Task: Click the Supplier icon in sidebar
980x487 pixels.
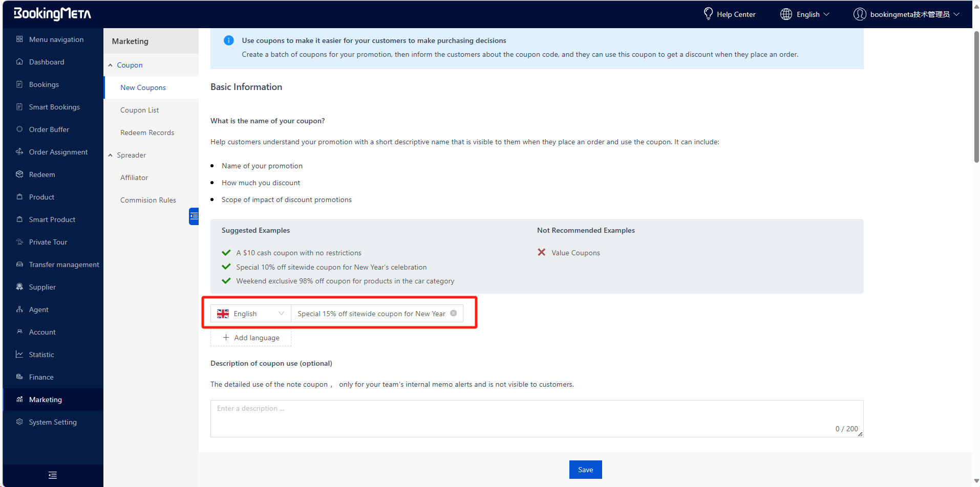Action: (19, 287)
